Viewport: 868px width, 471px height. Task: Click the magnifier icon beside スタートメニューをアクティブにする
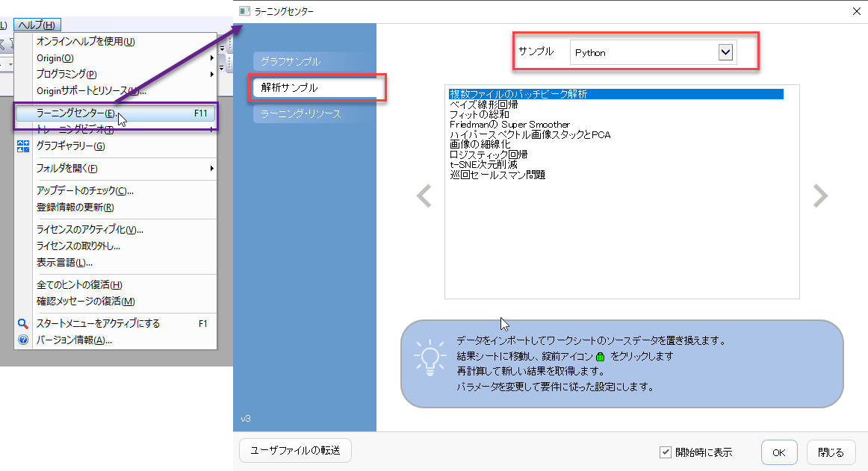tap(22, 324)
